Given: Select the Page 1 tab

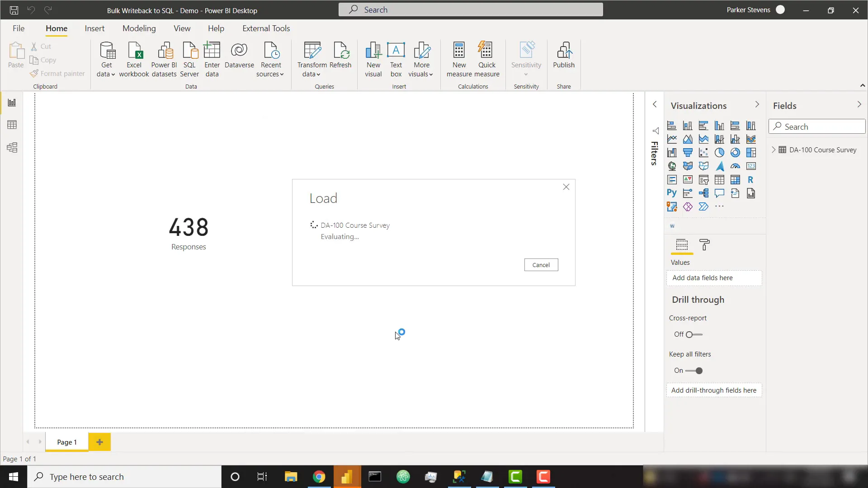Looking at the screenshot, I should click(x=67, y=442).
